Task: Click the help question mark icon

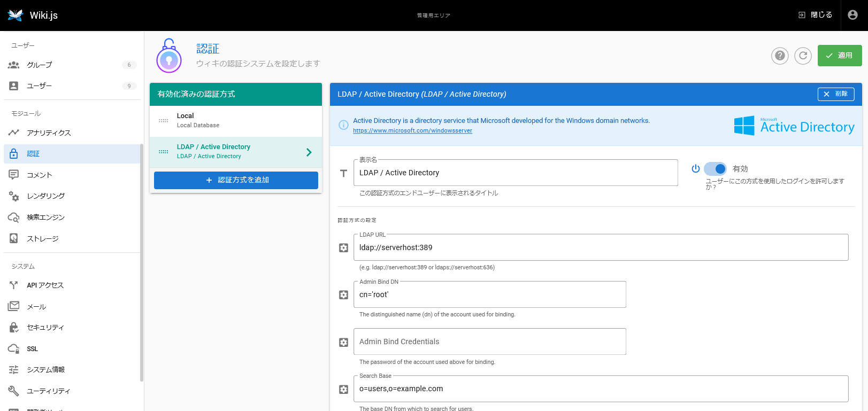Action: [x=780, y=56]
